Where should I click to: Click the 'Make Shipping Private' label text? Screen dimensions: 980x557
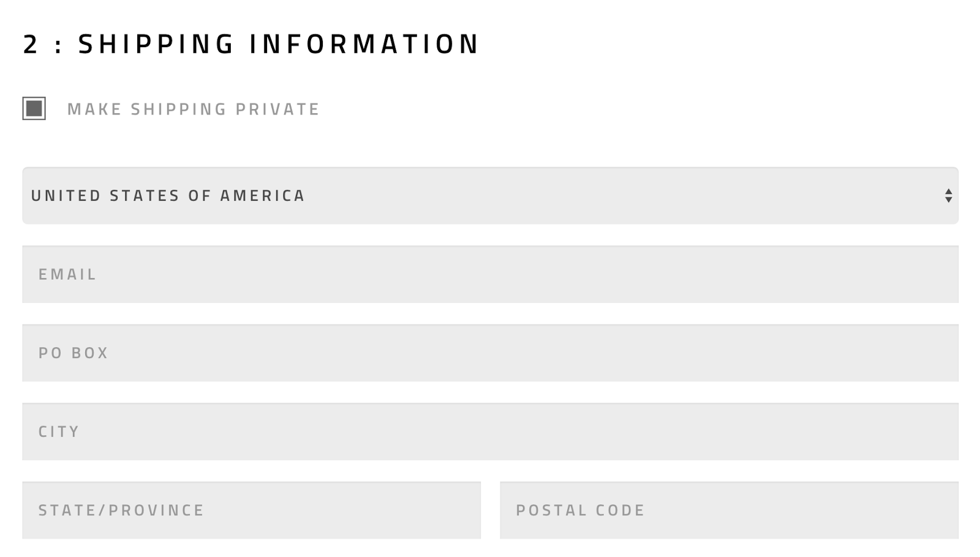[193, 109]
